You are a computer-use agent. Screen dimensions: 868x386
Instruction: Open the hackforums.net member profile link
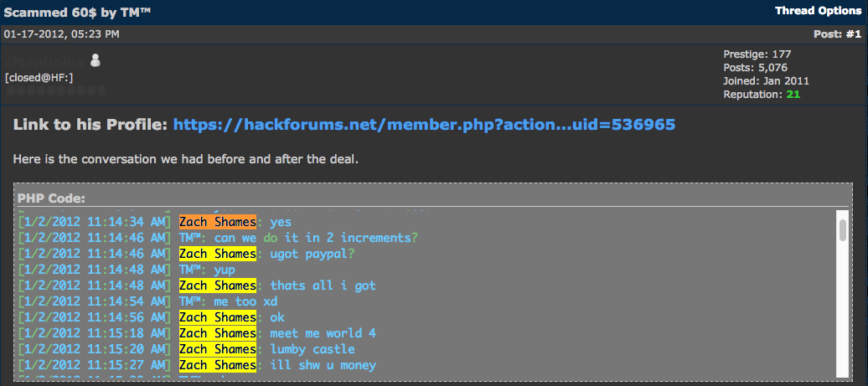pos(424,125)
